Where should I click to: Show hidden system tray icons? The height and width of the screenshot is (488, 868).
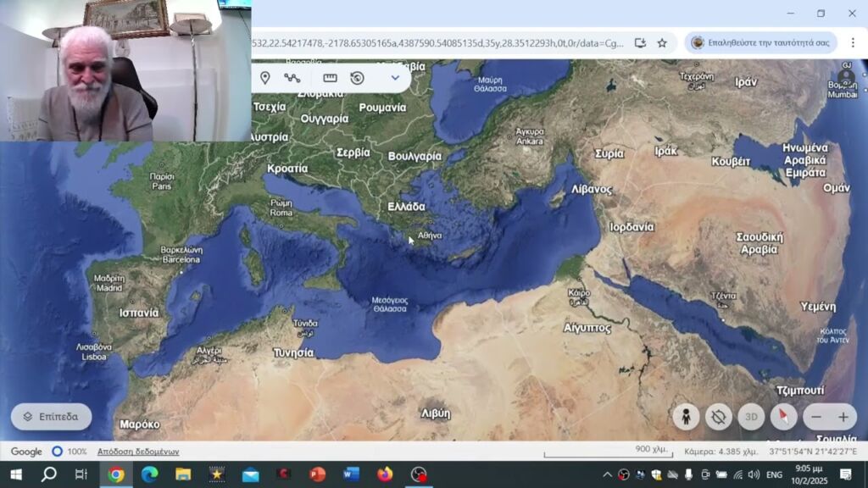pos(607,474)
